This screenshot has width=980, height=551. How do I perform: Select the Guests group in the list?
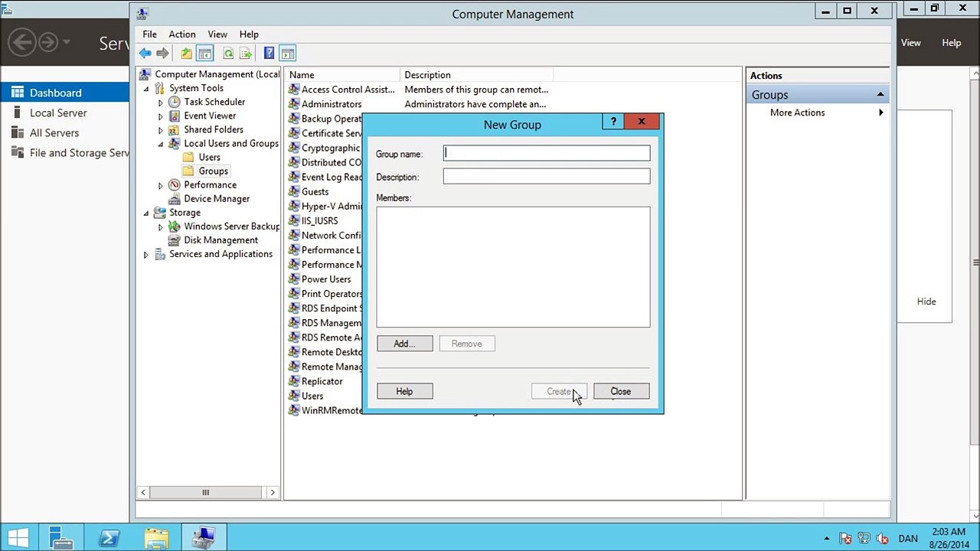pyautogui.click(x=315, y=191)
